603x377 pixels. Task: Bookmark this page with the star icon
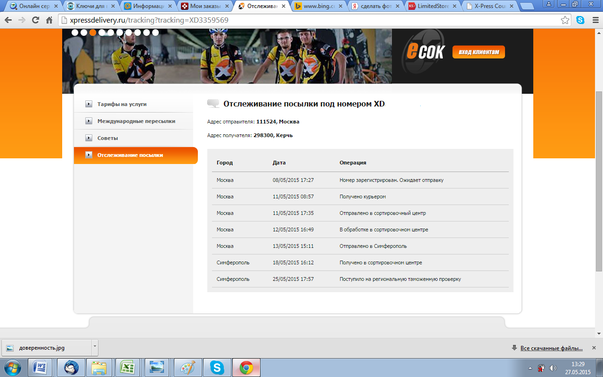click(565, 20)
